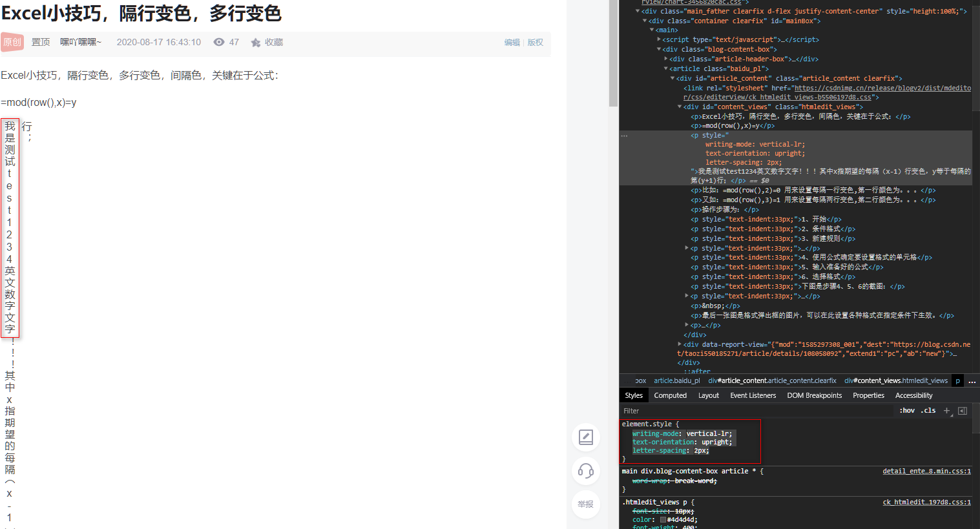
Task: Click the 举报 report round button
Action: [x=586, y=504]
